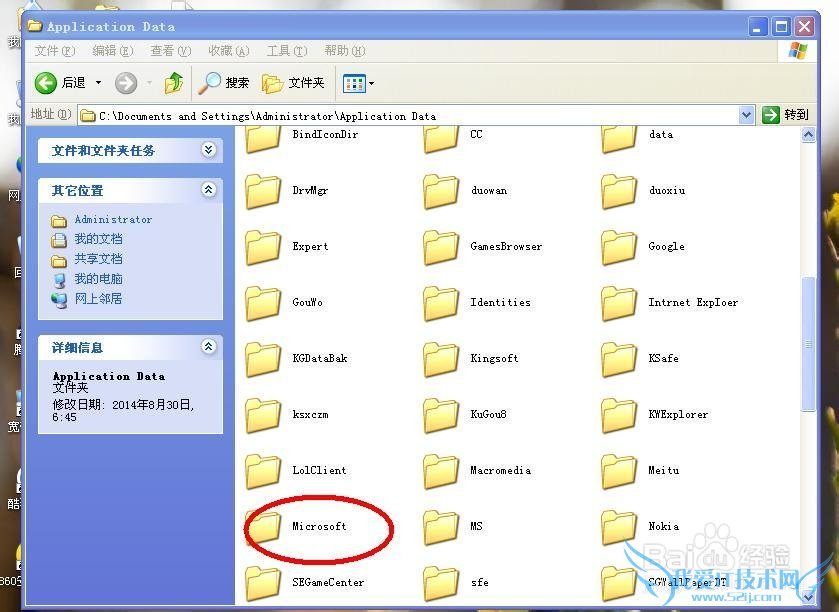Screen dimensions: 839x612
Task: Open 网上邻居 link in sidebar
Action: click(98, 299)
